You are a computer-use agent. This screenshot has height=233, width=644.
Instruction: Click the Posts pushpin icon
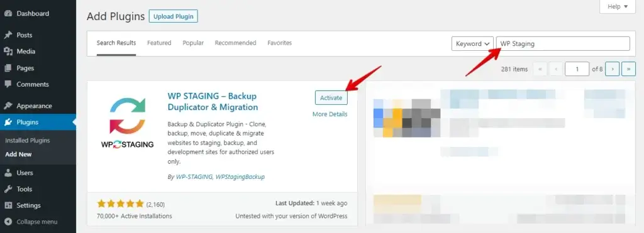[x=8, y=35]
